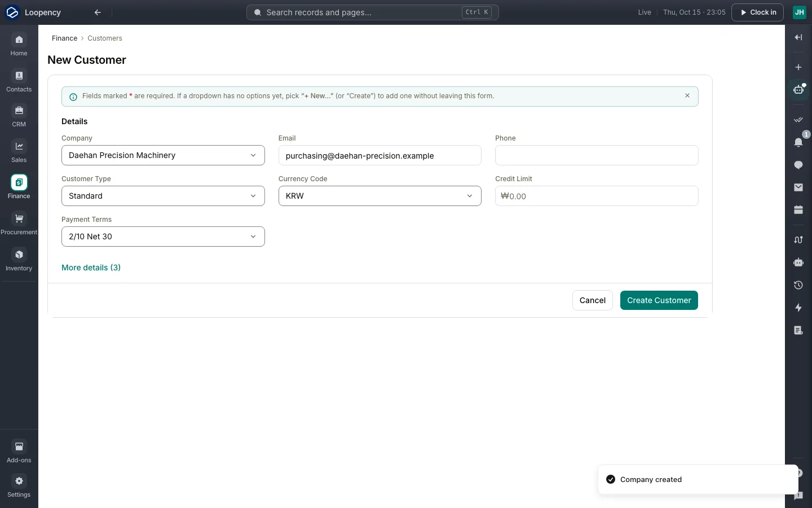This screenshot has width=812, height=508.
Task: Open the calendar icon in right rail
Action: pos(798,210)
